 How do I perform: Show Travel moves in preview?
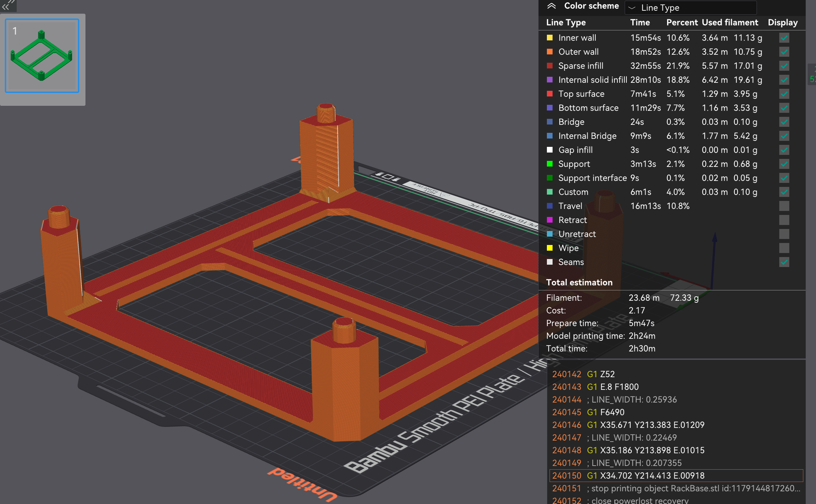(784, 206)
